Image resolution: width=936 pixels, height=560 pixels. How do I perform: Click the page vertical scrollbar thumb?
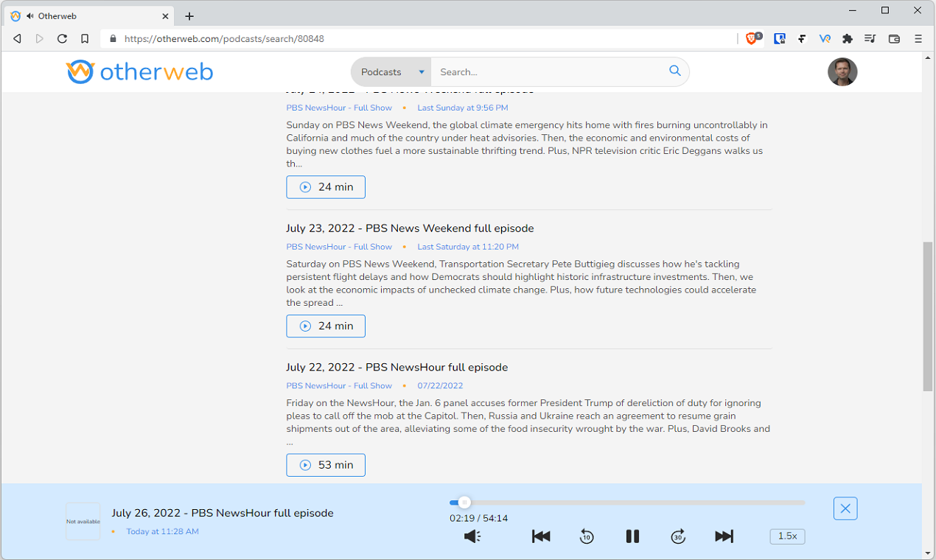928,317
